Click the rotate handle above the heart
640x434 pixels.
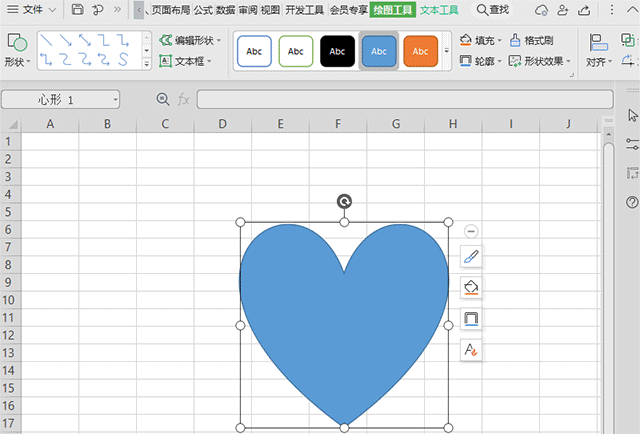(x=344, y=202)
